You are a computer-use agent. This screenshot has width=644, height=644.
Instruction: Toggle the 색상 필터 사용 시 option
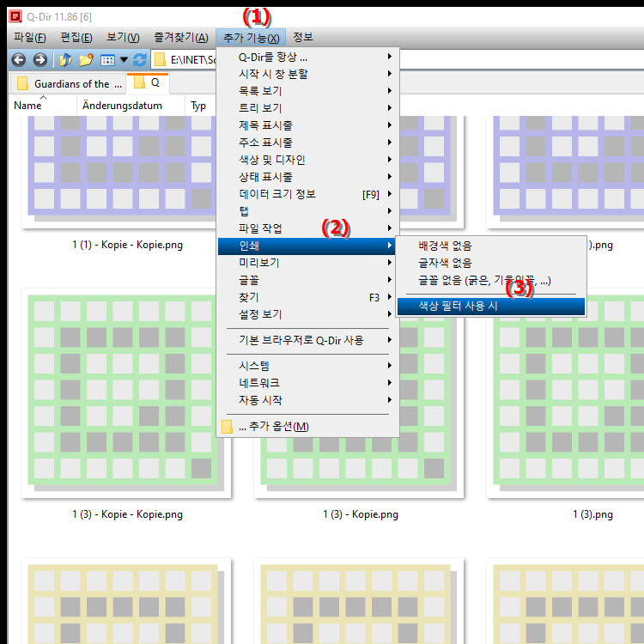tap(491, 307)
